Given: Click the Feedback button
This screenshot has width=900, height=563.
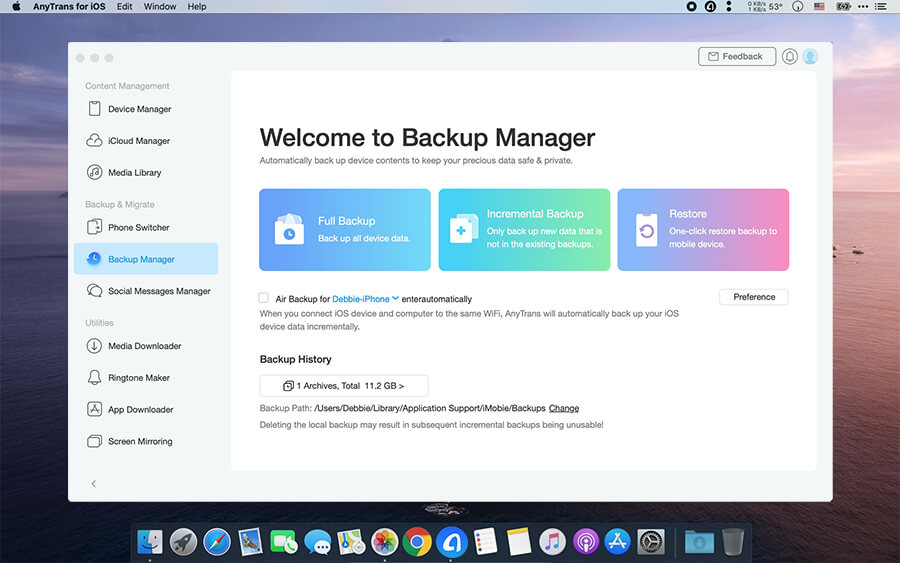Looking at the screenshot, I should tap(736, 57).
